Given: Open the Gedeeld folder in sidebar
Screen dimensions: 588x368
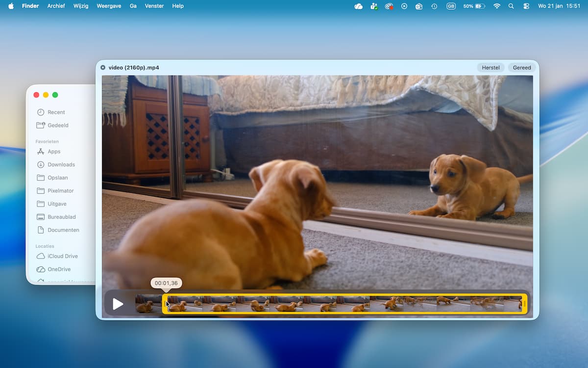Looking at the screenshot, I should (58, 126).
